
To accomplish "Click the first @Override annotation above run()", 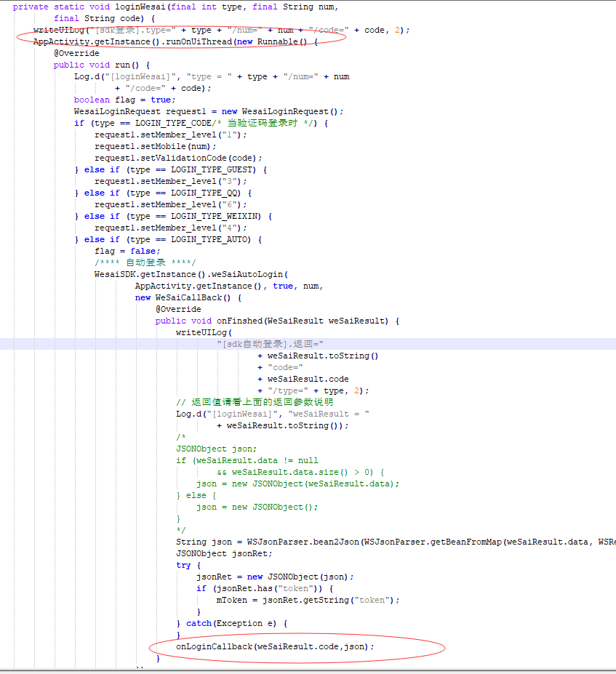I will 76,53.
